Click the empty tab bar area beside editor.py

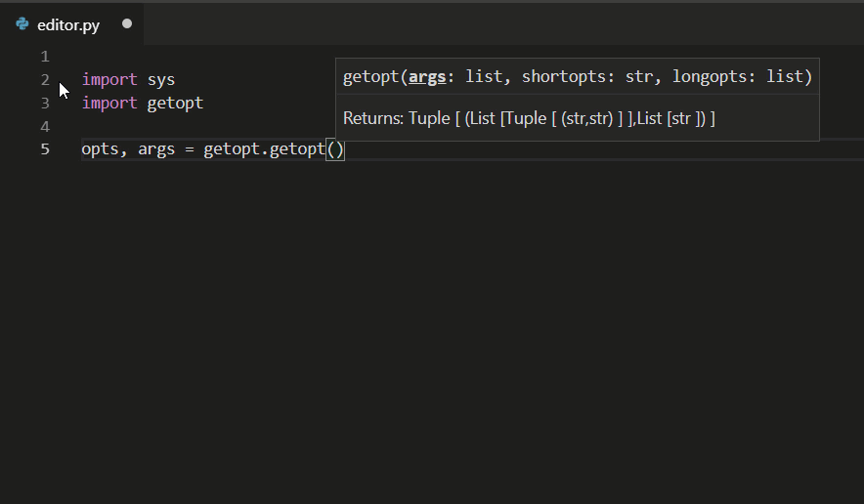click(x=503, y=24)
